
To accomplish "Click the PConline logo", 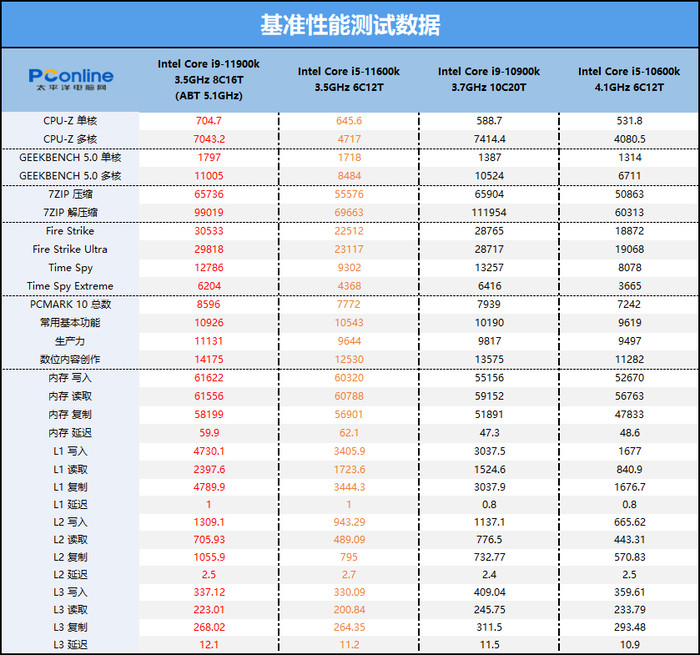I will click(x=70, y=78).
